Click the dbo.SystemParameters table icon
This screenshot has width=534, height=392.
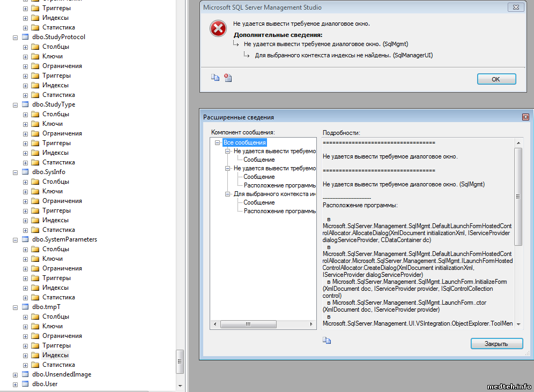tap(25, 239)
